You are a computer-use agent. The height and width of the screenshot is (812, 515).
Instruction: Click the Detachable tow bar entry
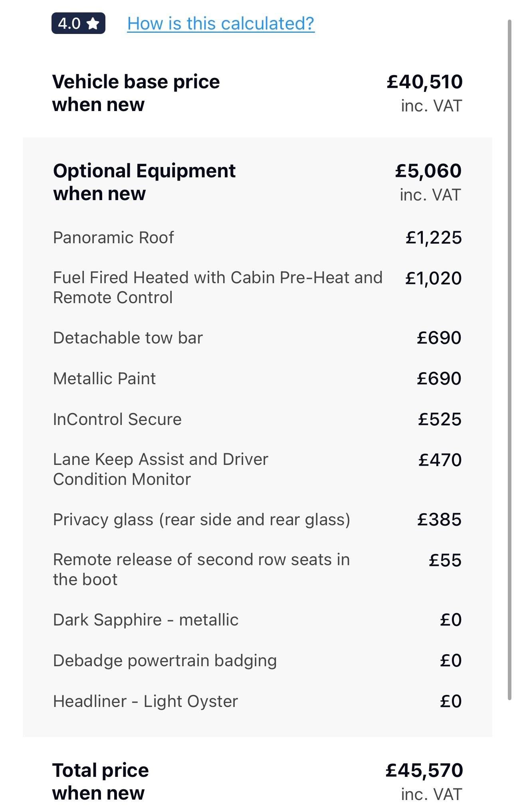click(257, 338)
